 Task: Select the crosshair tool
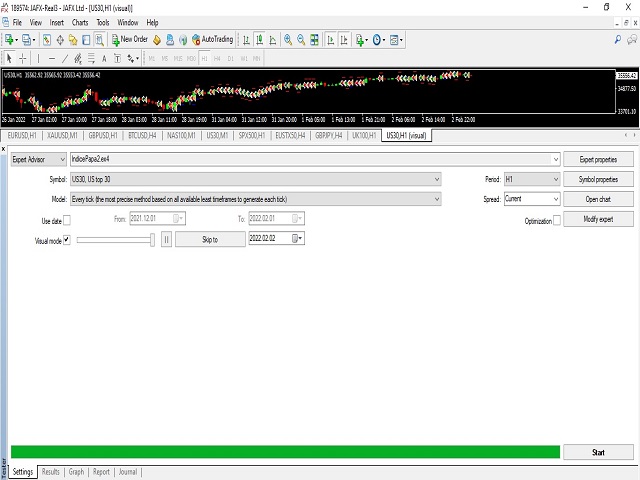(23, 59)
